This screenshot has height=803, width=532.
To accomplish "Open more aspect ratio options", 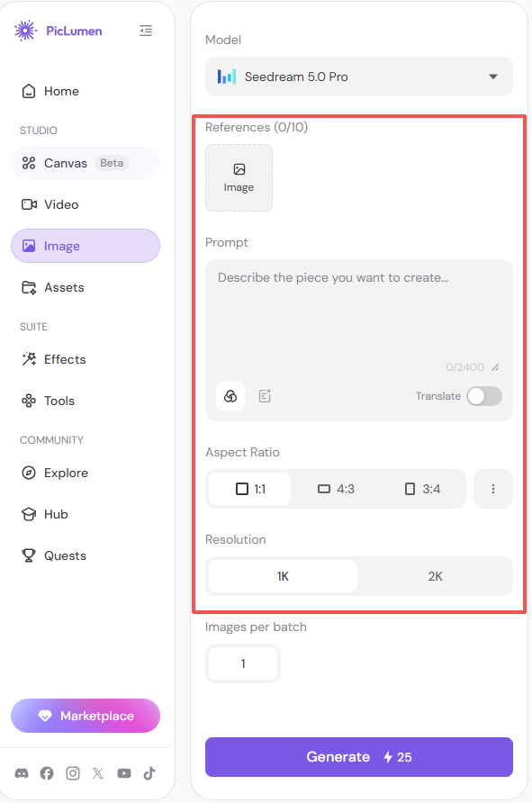I will (x=493, y=489).
